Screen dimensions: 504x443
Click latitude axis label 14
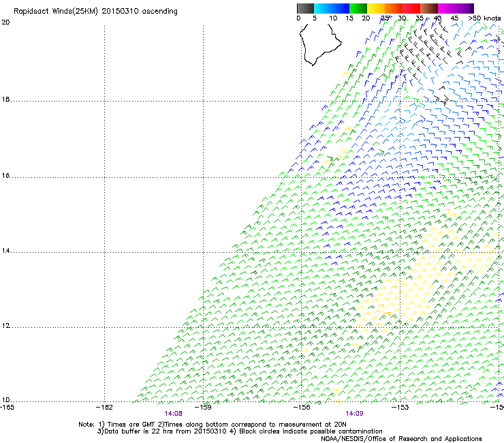pyautogui.click(x=5, y=251)
